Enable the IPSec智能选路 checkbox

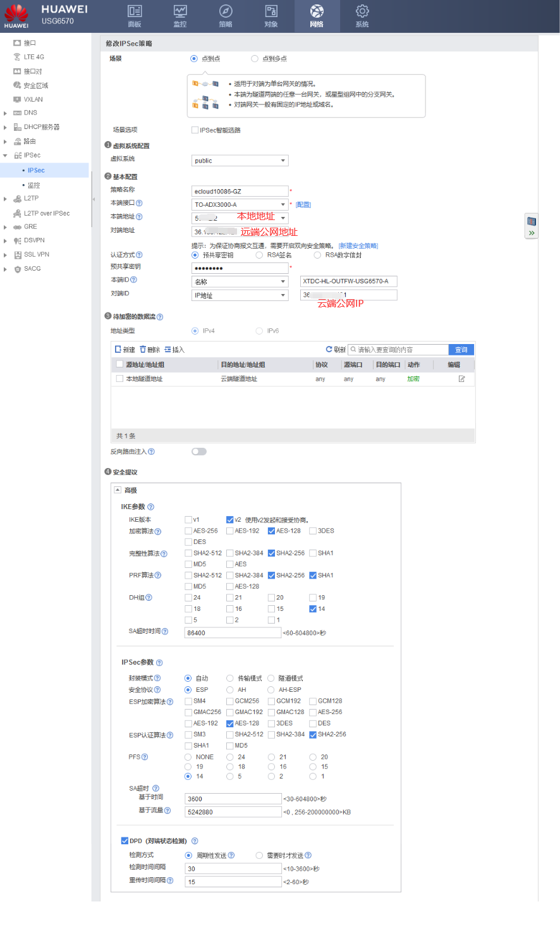(x=195, y=130)
